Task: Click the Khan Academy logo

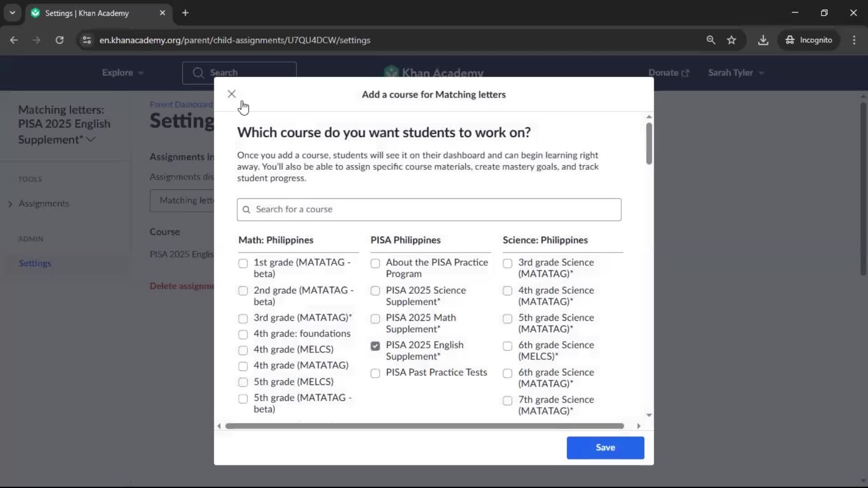Action: click(433, 72)
